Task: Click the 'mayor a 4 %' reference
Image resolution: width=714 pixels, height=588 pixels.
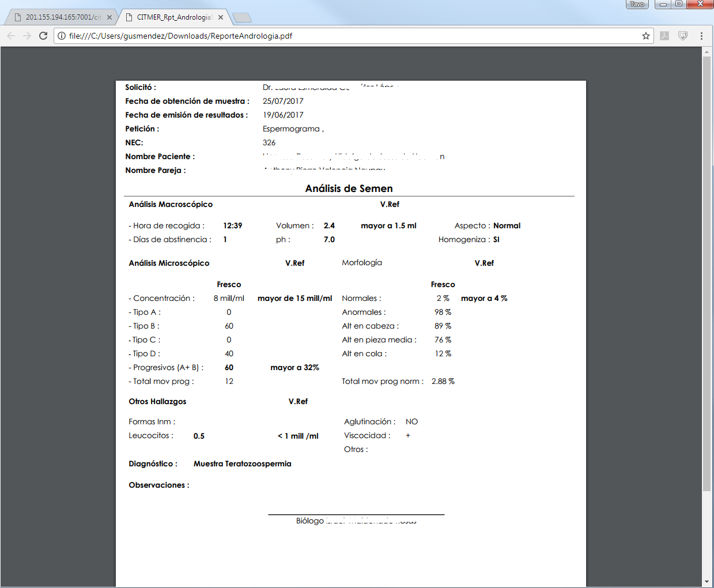Action: pos(484,298)
